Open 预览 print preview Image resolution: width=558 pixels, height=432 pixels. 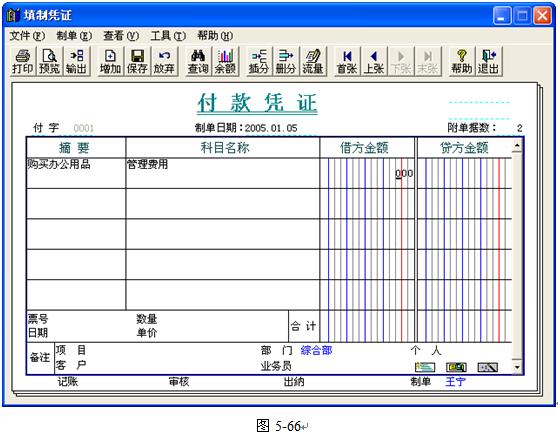click(49, 61)
